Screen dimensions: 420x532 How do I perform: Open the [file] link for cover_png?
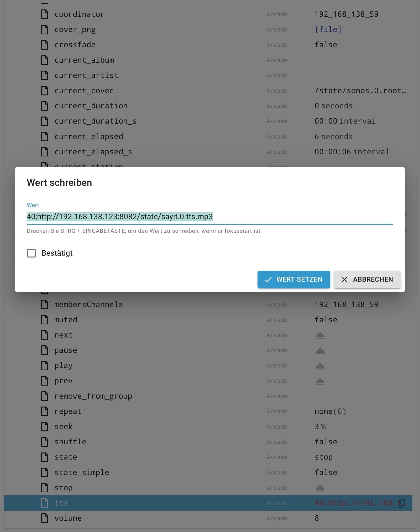click(x=328, y=29)
